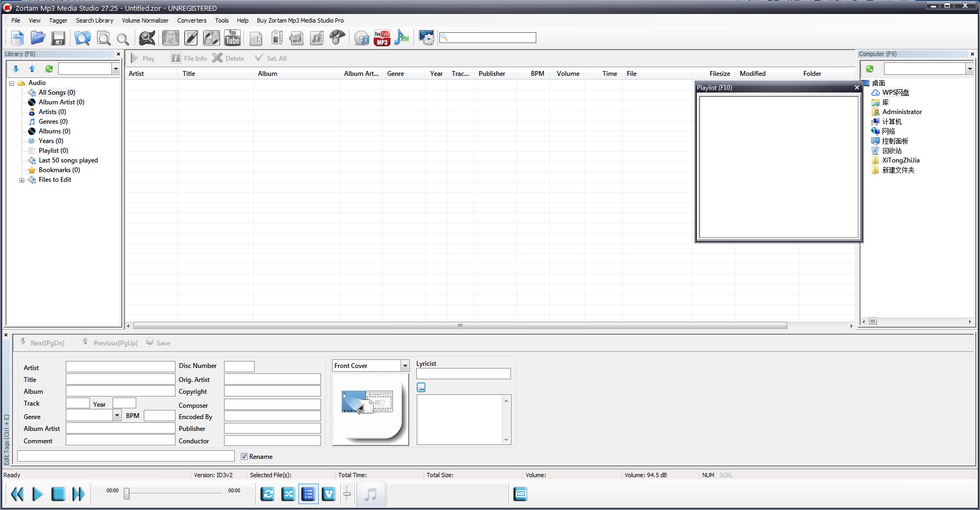Expand the Files to Edit node
The width and height of the screenshot is (980, 510).
22,180
